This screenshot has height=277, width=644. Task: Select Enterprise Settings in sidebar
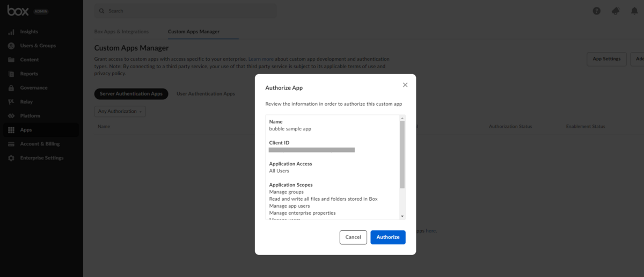tap(42, 158)
